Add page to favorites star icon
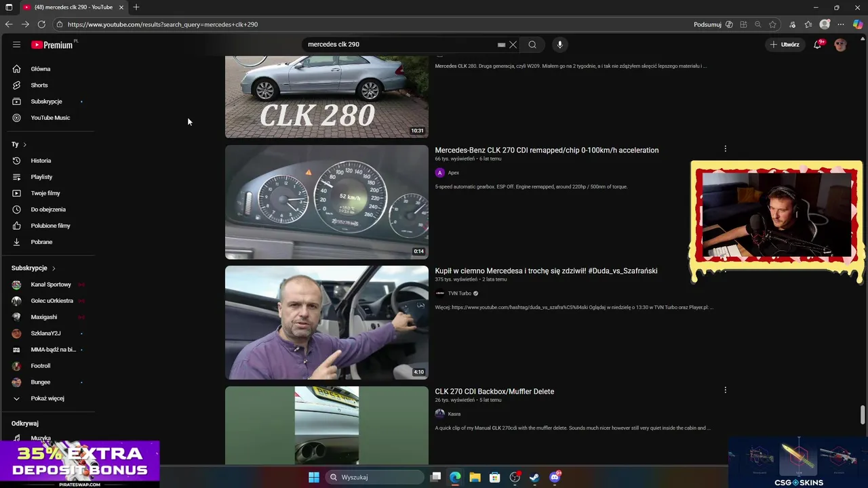The image size is (868, 488). 772,24
